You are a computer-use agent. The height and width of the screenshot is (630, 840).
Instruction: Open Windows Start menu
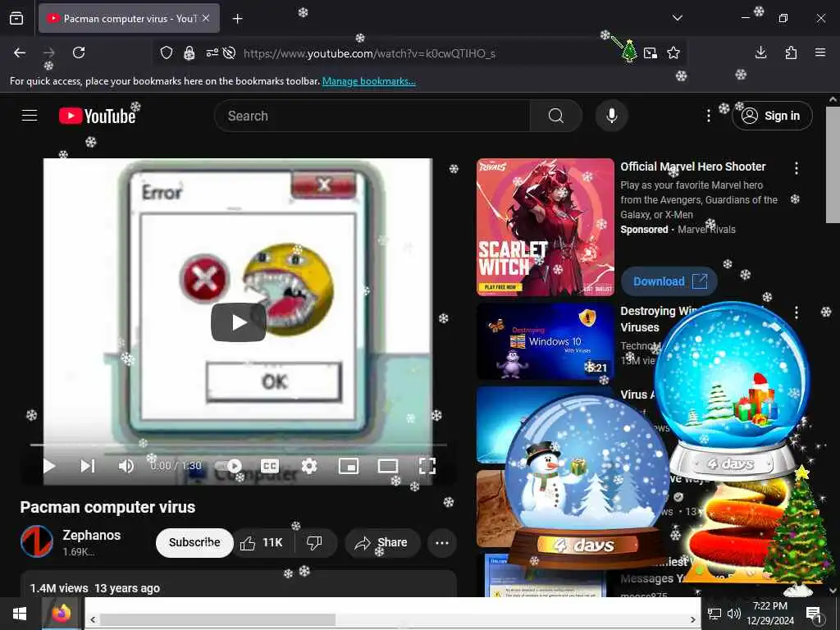pos(20,614)
